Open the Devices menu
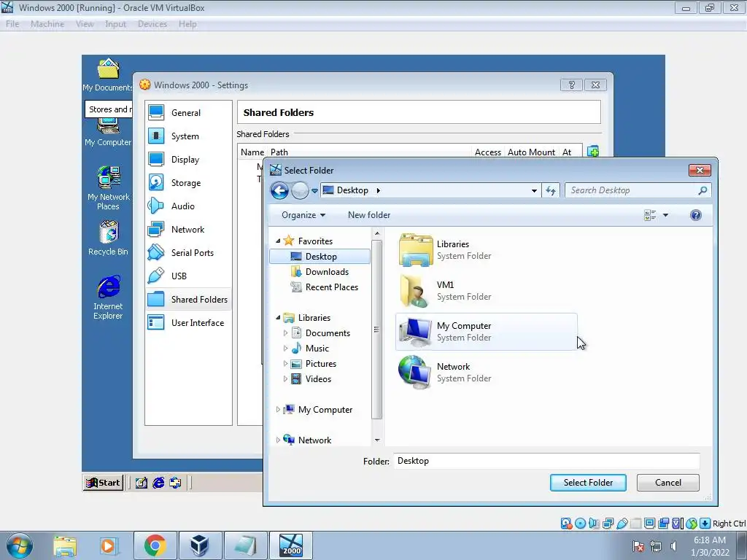 [x=152, y=24]
